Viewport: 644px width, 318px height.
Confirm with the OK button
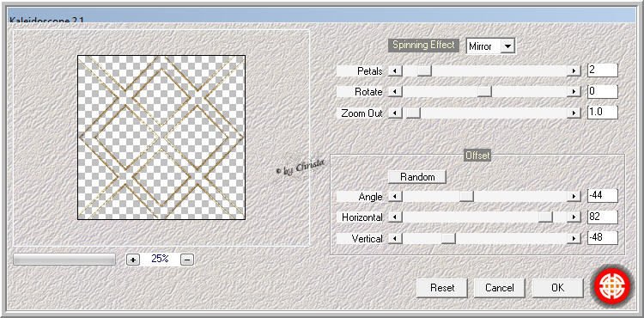pos(558,288)
